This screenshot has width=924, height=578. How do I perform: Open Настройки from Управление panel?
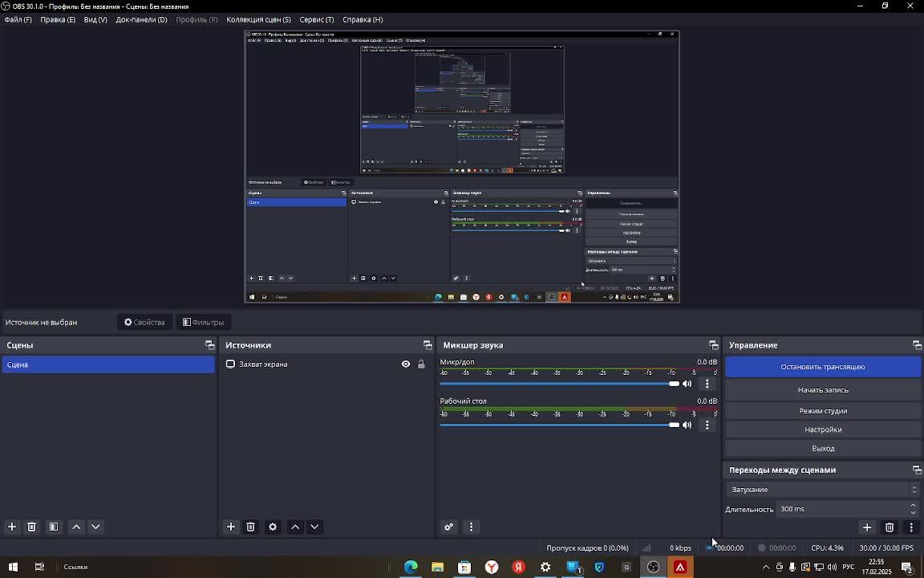pos(823,429)
